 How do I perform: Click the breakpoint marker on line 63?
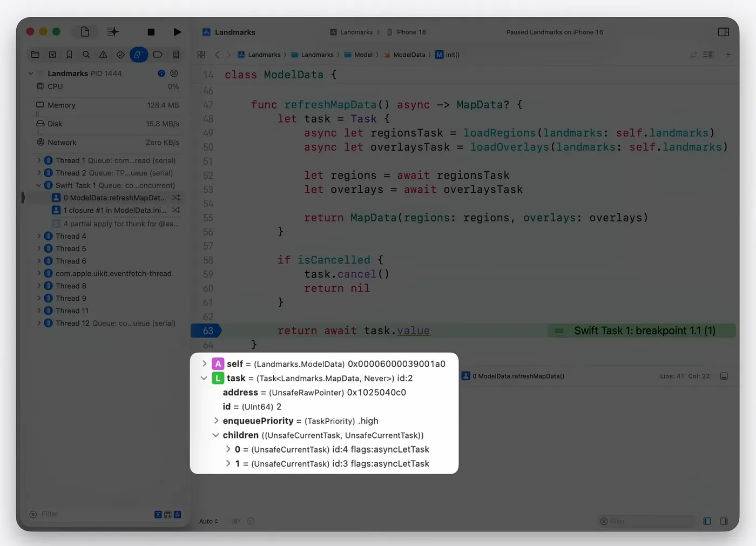pos(206,331)
